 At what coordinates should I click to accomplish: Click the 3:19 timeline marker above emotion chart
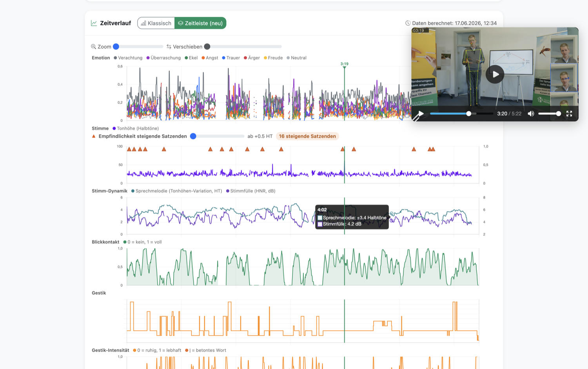coord(344,64)
